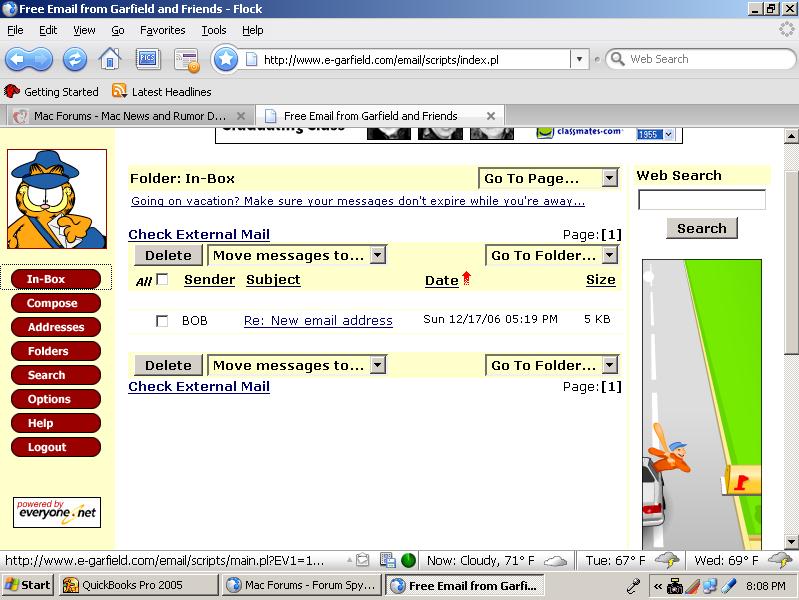799x600 pixels.
Task: Click the Search button under Web Search
Action: pos(702,228)
